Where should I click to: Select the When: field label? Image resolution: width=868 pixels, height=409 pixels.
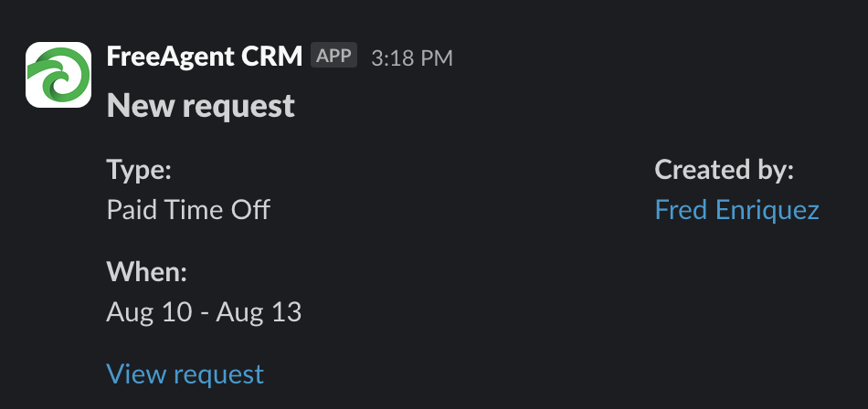[x=147, y=271]
